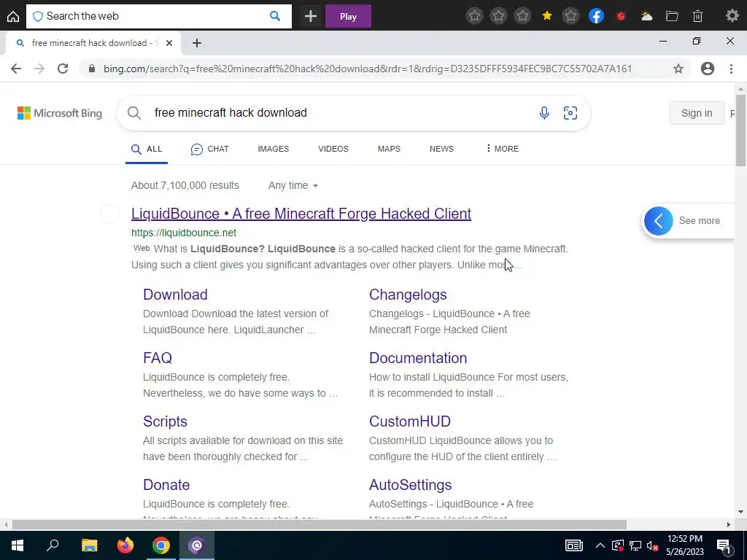The image size is (747, 560).
Task: Launch Firefox from the taskbar
Action: 125,545
